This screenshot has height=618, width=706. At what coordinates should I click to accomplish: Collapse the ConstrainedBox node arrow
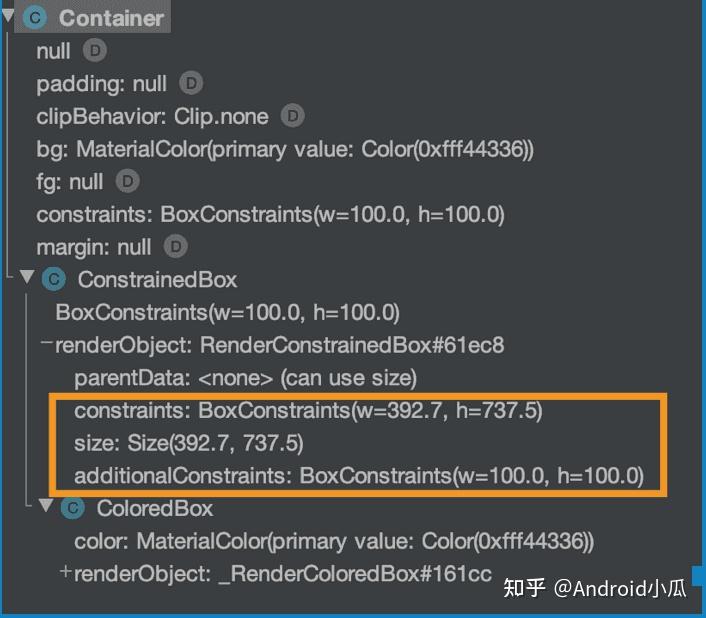click(27, 277)
